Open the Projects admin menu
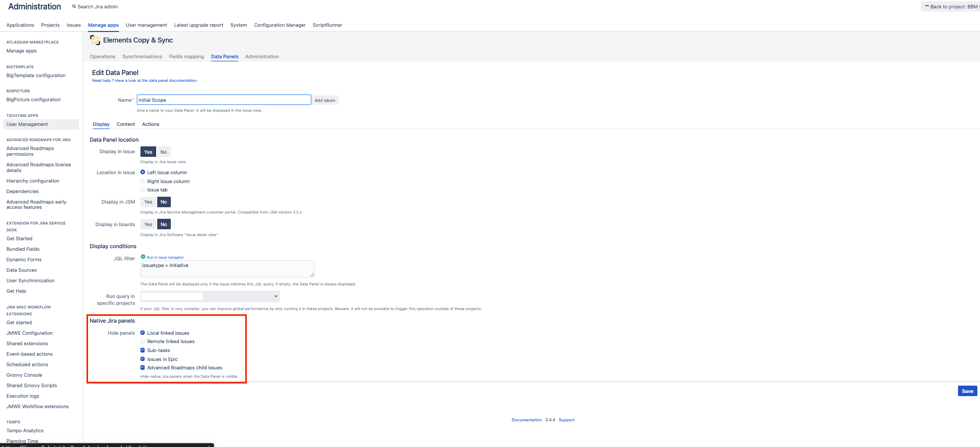This screenshot has width=980, height=447. [x=50, y=25]
